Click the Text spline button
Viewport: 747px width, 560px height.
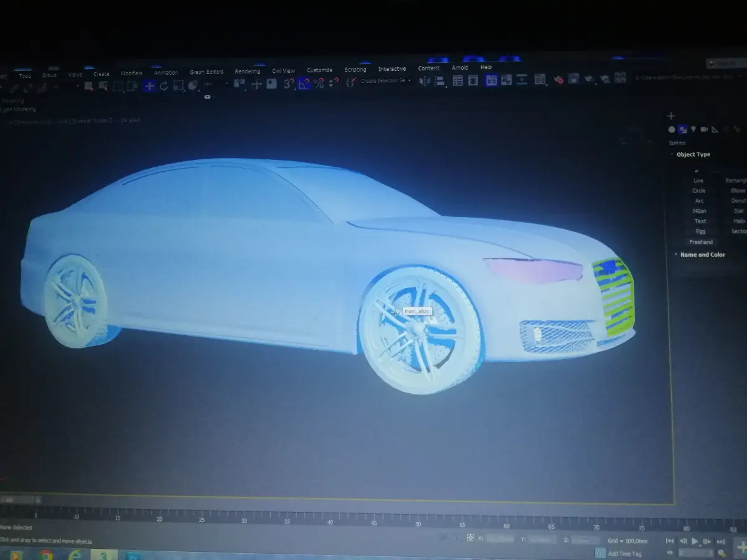click(700, 221)
